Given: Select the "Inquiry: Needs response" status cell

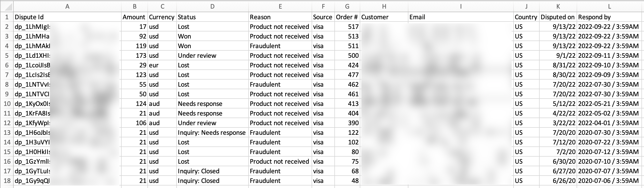Looking at the screenshot, I should 212,133.
